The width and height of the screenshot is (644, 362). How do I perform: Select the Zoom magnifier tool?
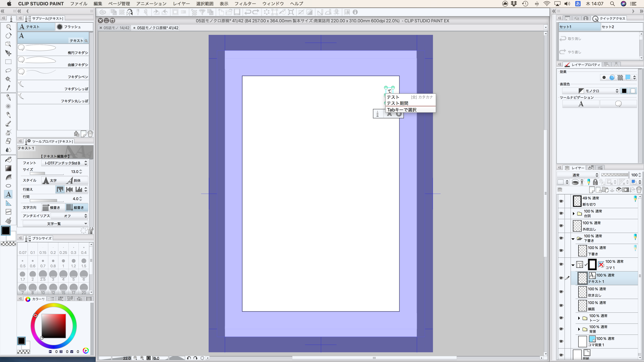click(8, 27)
